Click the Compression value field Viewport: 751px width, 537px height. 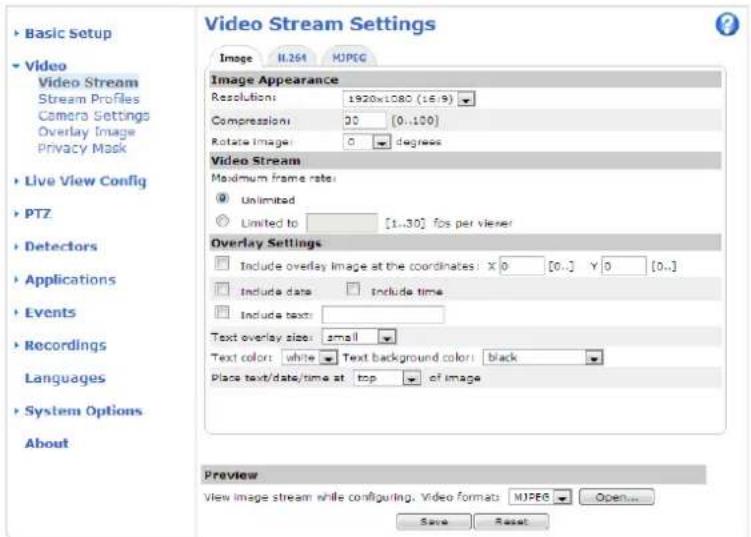[364, 121]
